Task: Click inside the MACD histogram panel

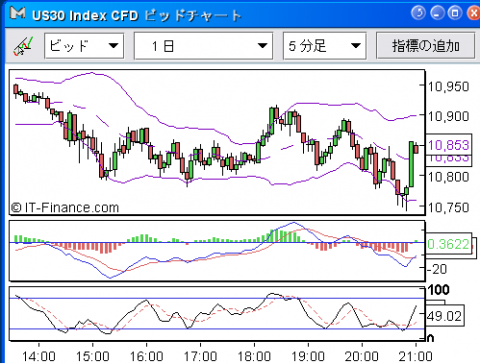Action: click(x=217, y=251)
